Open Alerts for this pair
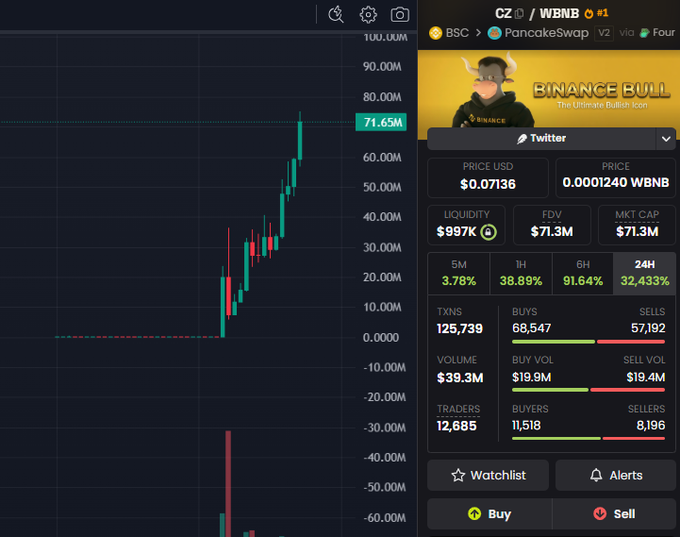Viewport: 680px width, 537px height. [x=615, y=475]
